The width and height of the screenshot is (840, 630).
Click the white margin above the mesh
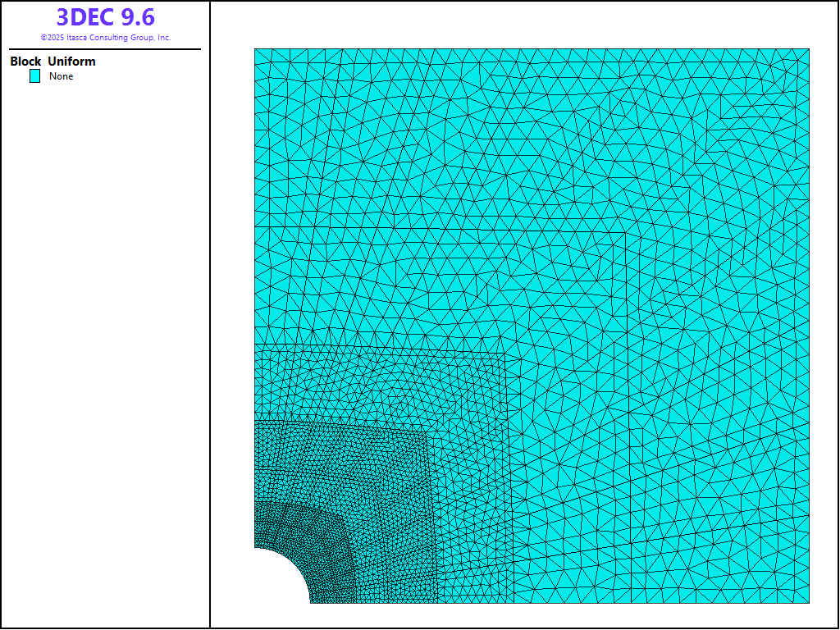[525, 25]
